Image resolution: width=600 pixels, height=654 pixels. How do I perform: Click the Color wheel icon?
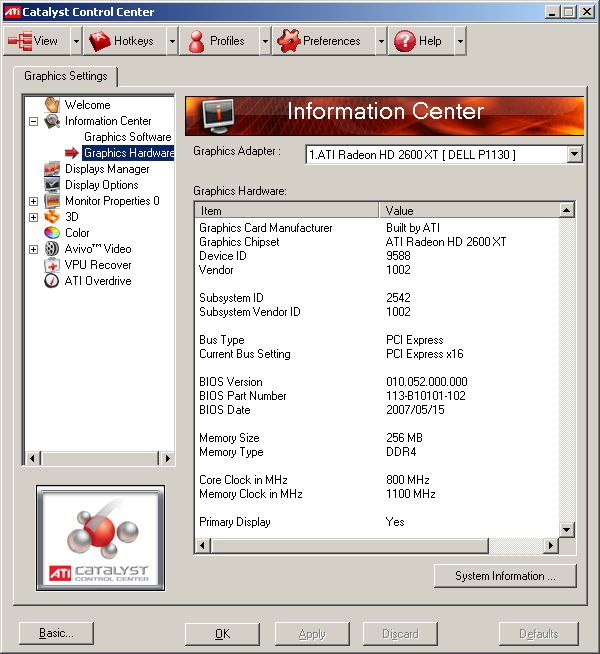[52, 233]
